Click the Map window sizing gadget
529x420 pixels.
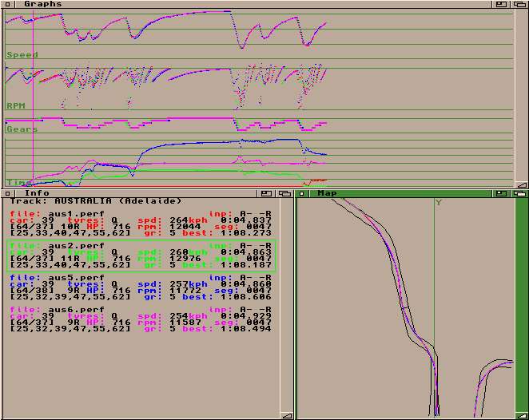click(x=522, y=416)
